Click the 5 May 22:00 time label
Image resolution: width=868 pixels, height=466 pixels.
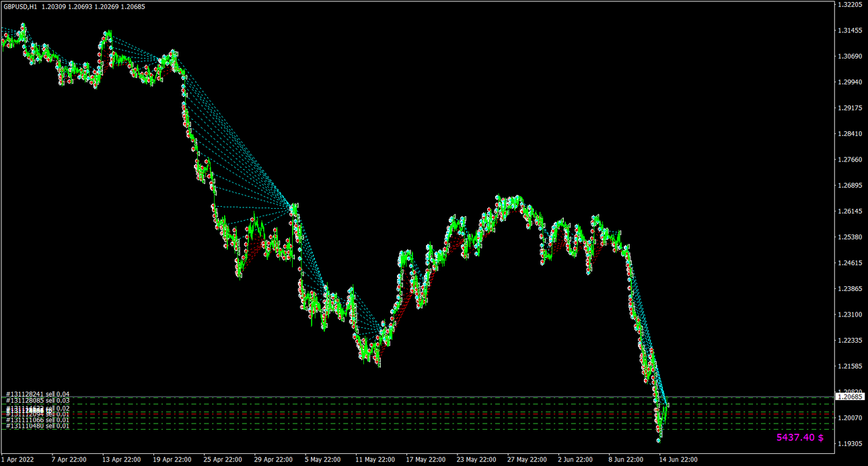click(x=324, y=460)
